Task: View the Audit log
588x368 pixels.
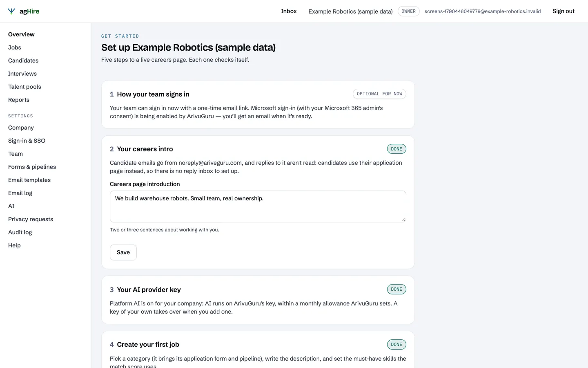Action: (20, 232)
